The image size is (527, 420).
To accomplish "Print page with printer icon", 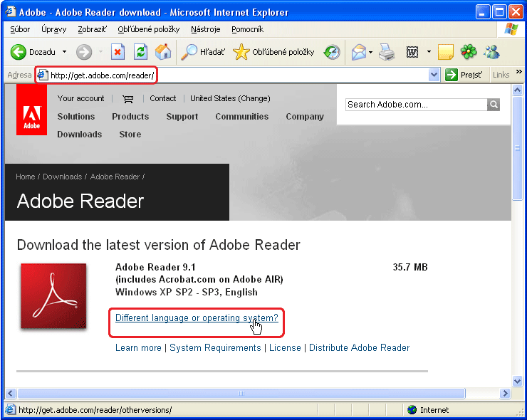I will click(x=387, y=52).
